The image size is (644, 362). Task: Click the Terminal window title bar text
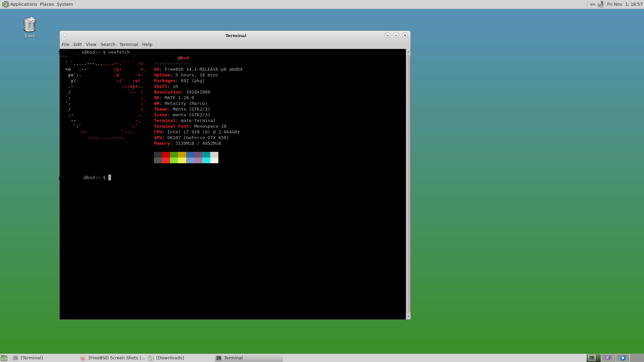point(235,36)
